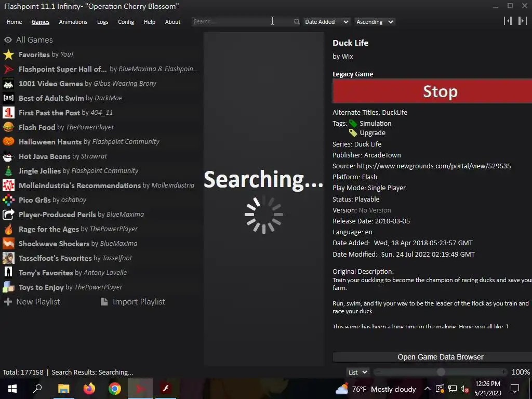Image resolution: width=532 pixels, height=399 pixels.
Task: Open the Help menu item
Action: coord(150,22)
